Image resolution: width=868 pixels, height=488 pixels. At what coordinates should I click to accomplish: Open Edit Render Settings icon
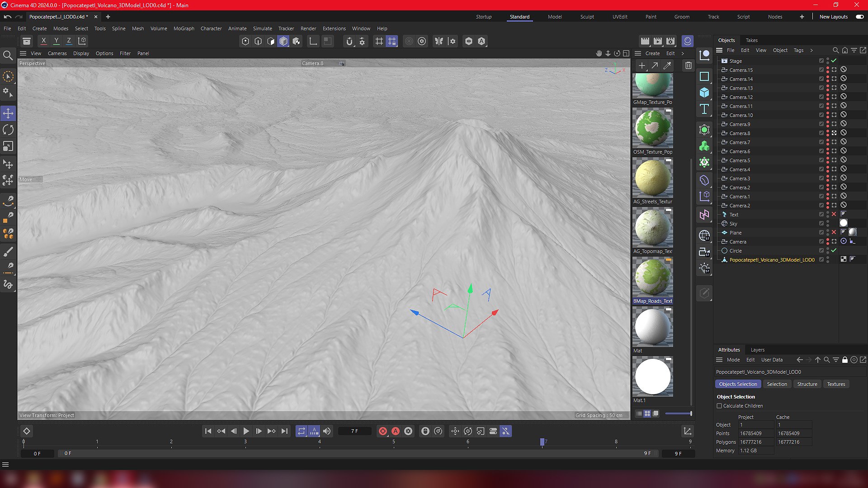coord(670,41)
